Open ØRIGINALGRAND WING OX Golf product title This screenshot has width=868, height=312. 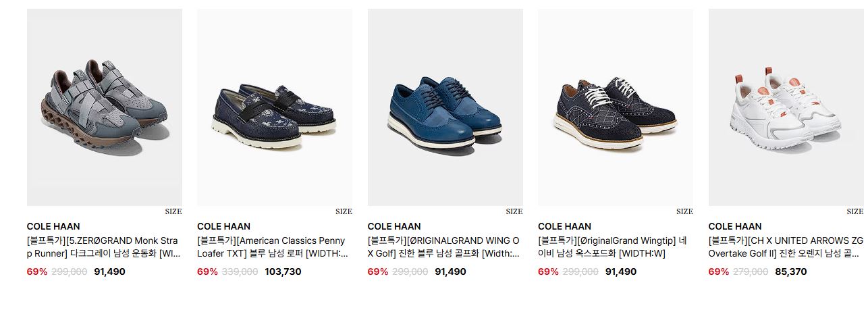pyautogui.click(x=444, y=247)
